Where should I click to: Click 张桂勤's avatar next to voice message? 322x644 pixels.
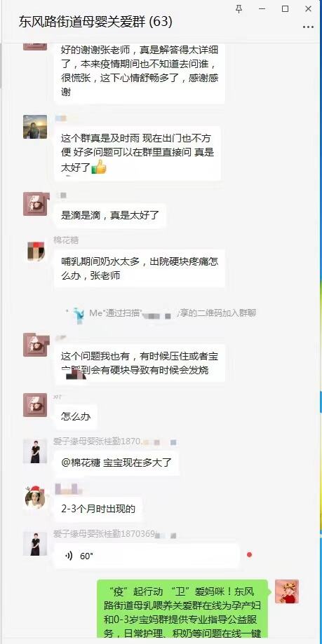click(x=35, y=544)
